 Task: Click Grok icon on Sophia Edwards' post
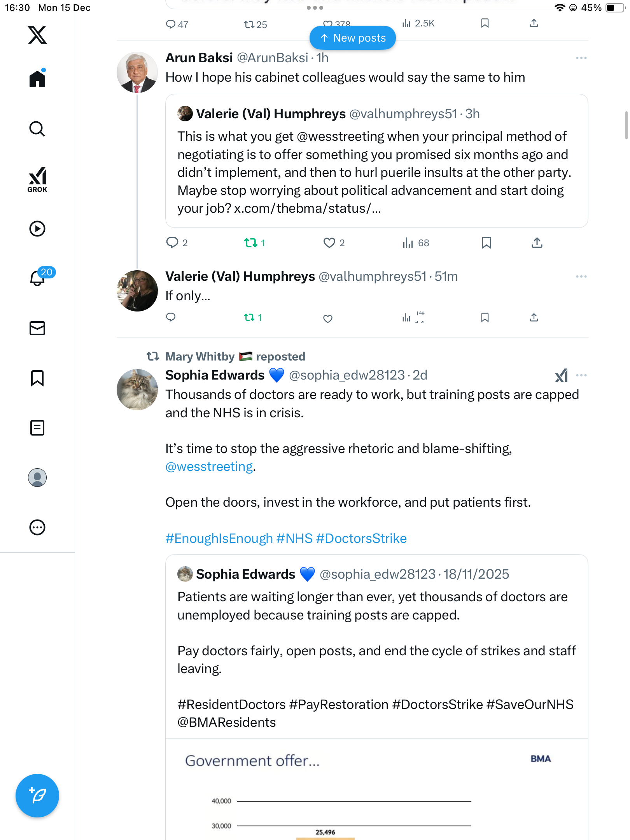pos(561,375)
